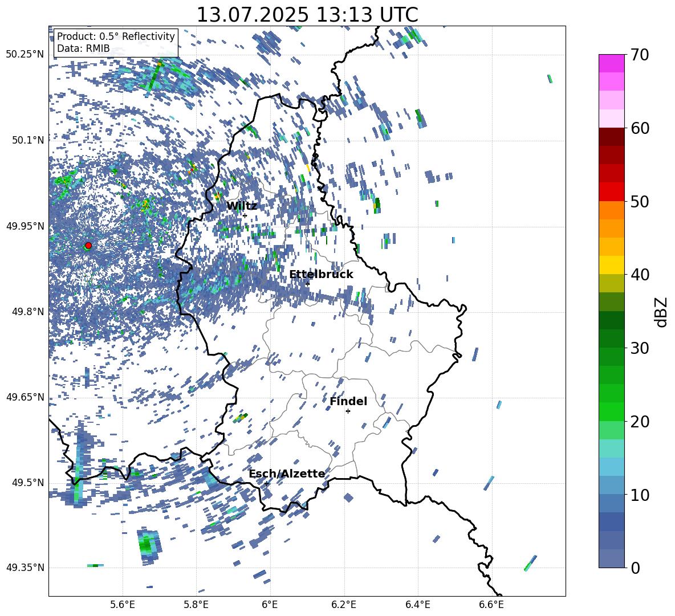Click the yellow colorbar segment near 40
Viewport: 675px width, 616px height.
click(611, 265)
